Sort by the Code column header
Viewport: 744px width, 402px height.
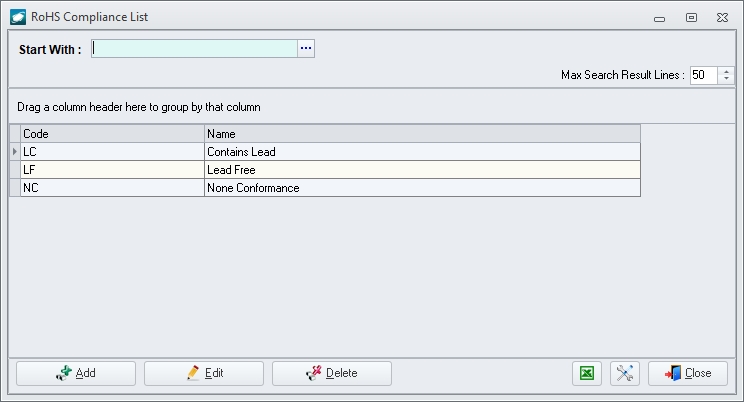tap(112, 134)
